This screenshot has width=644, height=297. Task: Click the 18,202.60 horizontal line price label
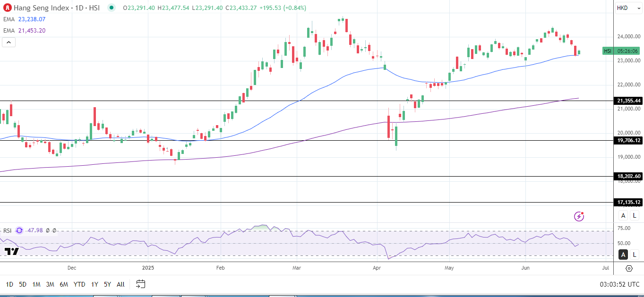628,177
